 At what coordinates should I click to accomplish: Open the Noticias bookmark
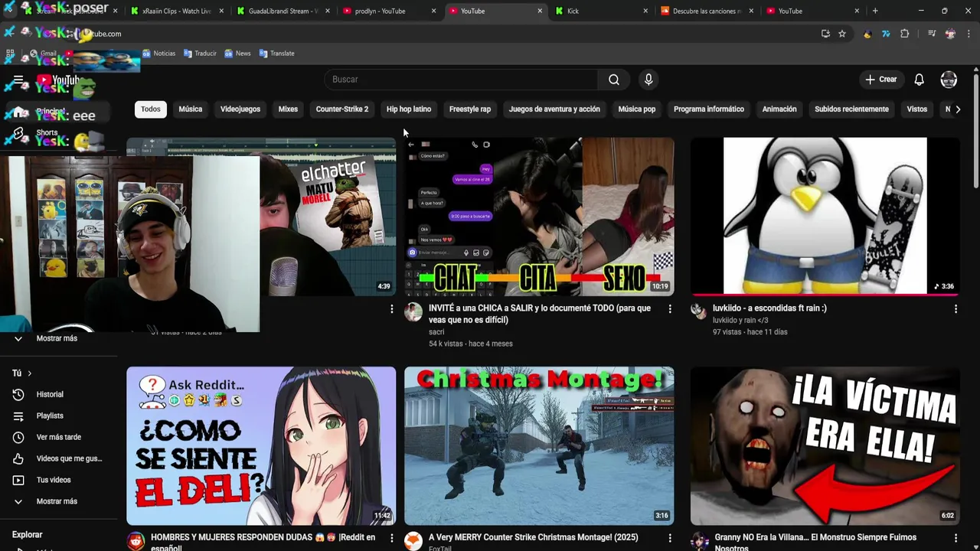[158, 54]
